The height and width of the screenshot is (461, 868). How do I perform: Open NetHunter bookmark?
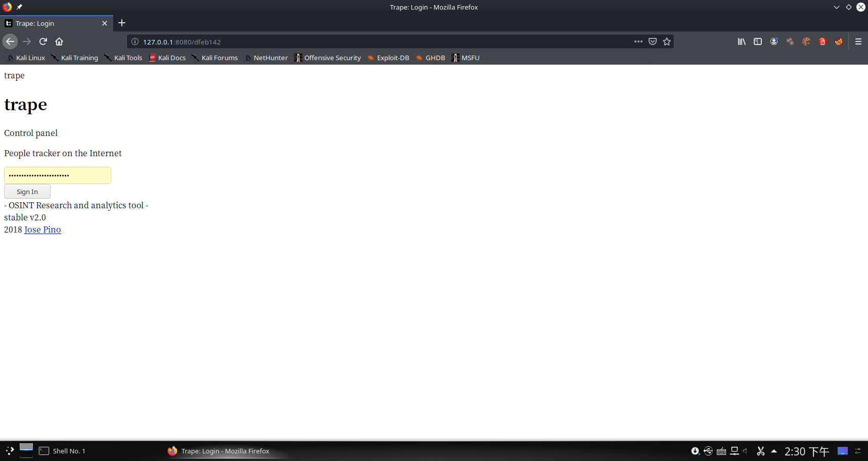tap(266, 58)
